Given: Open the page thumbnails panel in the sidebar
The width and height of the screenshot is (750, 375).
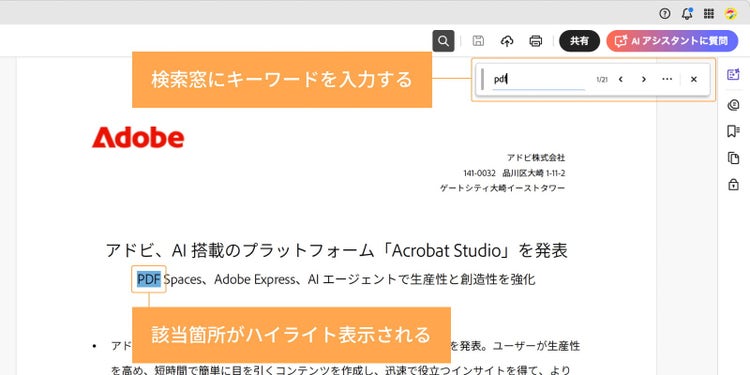Looking at the screenshot, I should click(733, 158).
